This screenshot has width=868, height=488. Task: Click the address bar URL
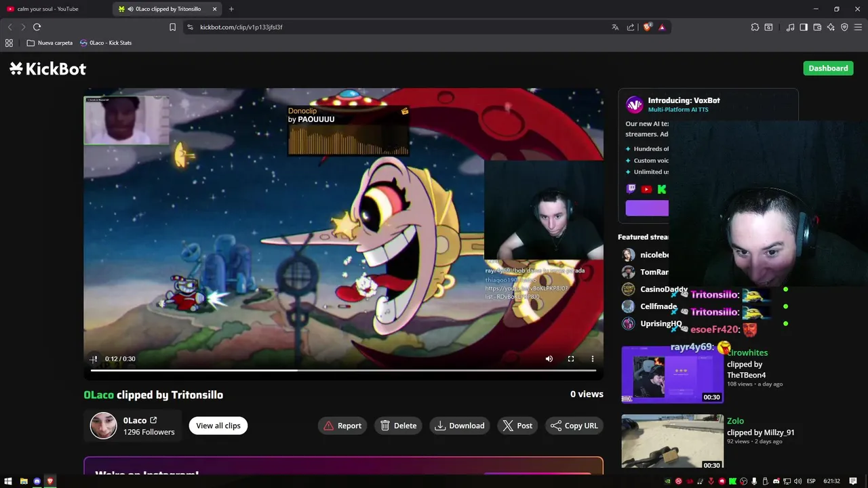[x=241, y=27]
